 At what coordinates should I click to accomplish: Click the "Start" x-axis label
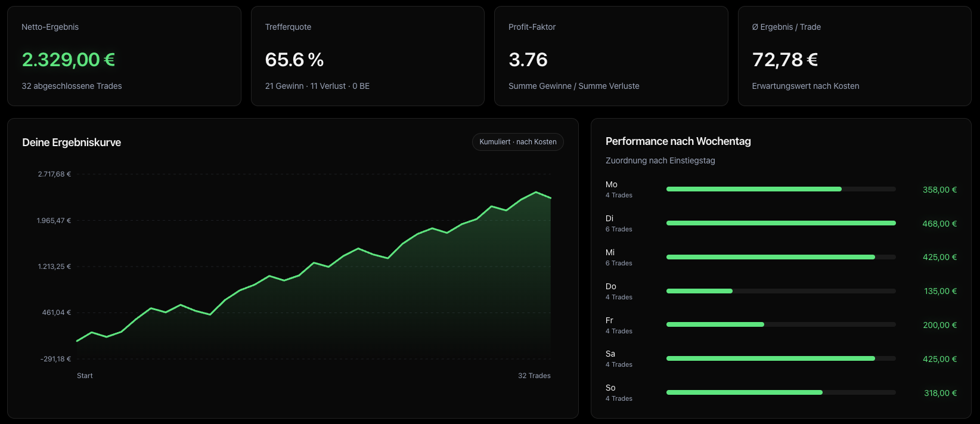click(x=85, y=376)
